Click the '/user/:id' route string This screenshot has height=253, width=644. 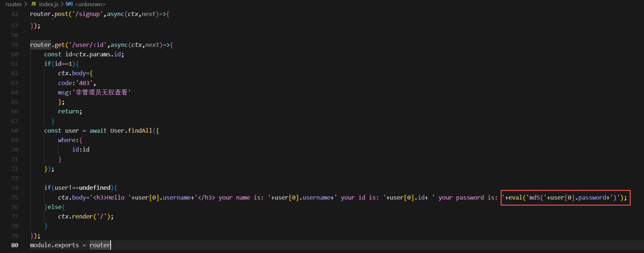pyautogui.click(x=88, y=45)
